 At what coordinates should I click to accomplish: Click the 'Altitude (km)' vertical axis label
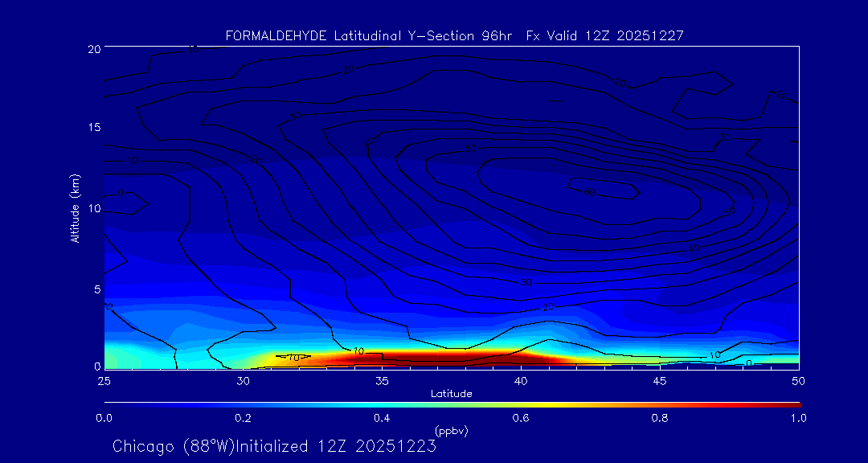pyautogui.click(x=76, y=207)
